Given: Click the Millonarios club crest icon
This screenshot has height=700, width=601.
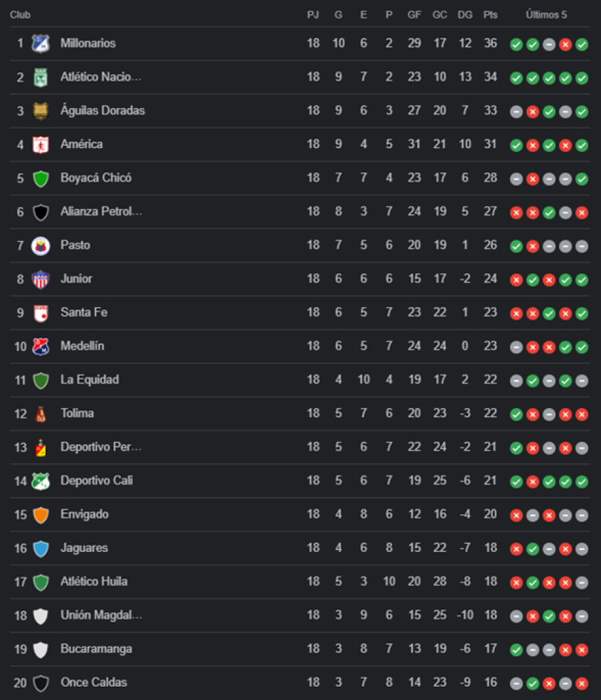Looking at the screenshot, I should coord(41,44).
